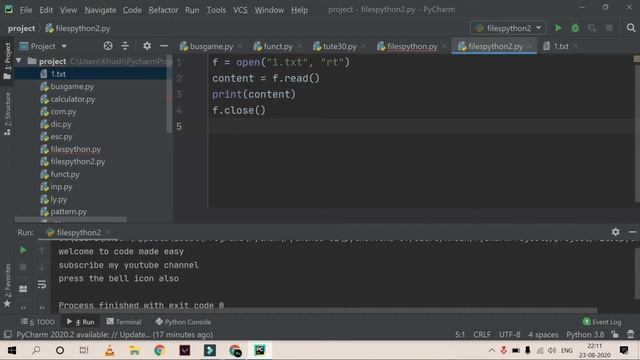Viewport: 640px width, 360px height.
Task: Click the Run output horizontal scrollbar
Action: coord(328,311)
